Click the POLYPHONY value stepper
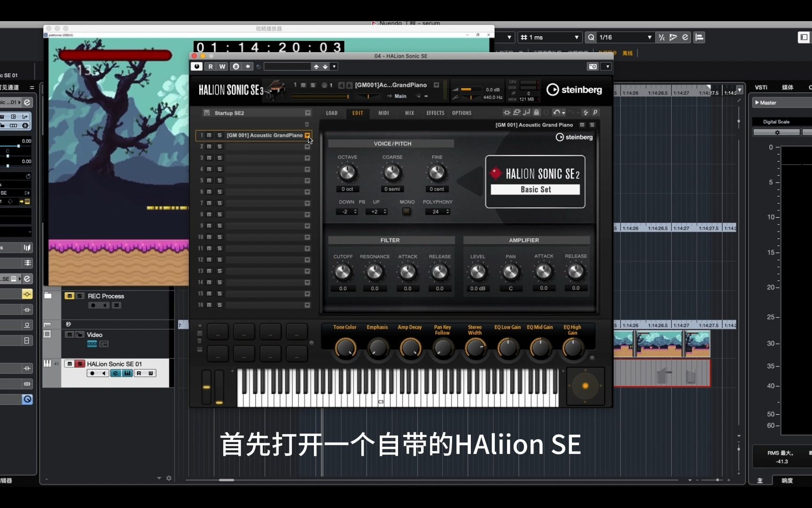Viewport: 812px width, 508px height. (437, 212)
